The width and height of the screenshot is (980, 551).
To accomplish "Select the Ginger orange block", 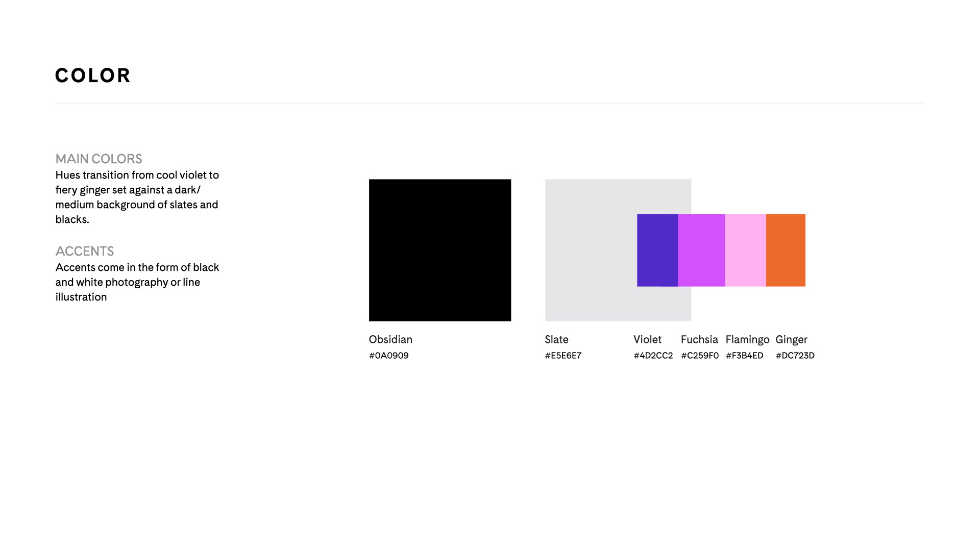I will (786, 250).
